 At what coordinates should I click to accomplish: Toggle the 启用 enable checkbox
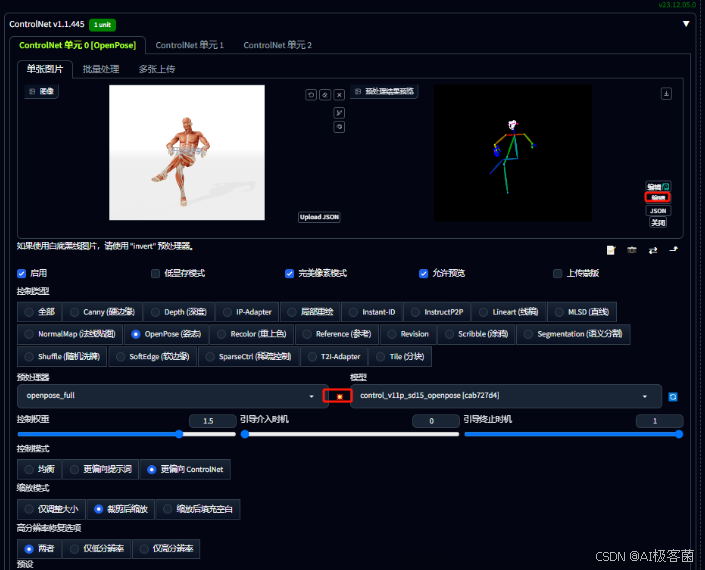21,273
